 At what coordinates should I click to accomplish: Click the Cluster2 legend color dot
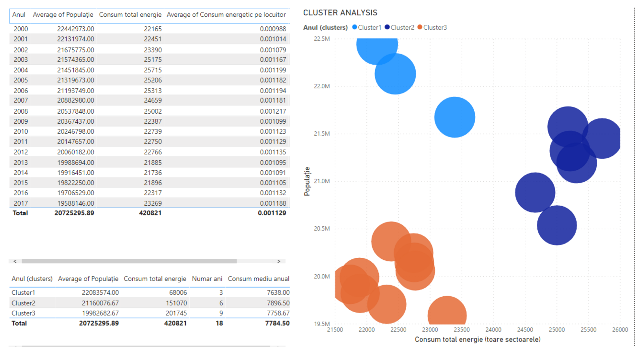[387, 27]
